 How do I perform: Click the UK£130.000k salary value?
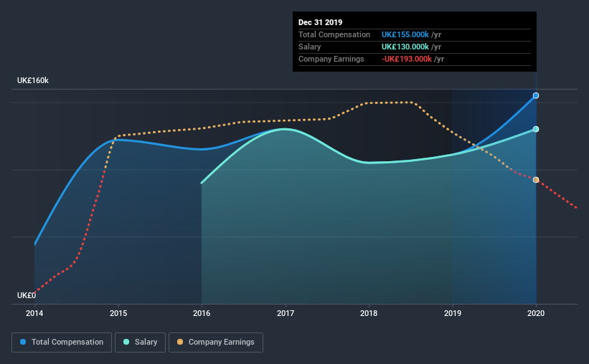tap(405, 47)
